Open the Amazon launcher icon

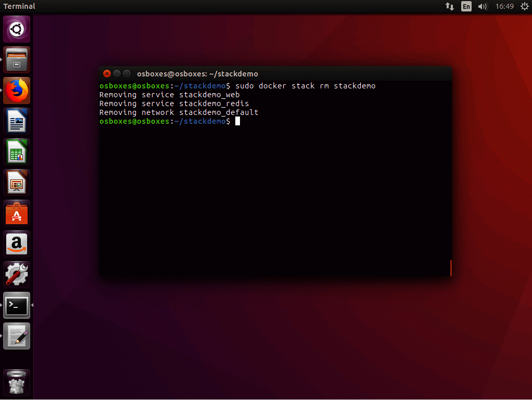pos(17,244)
